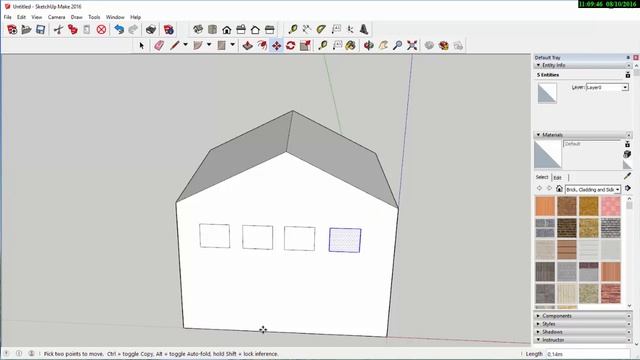Open materials Details arrow button

click(628, 188)
